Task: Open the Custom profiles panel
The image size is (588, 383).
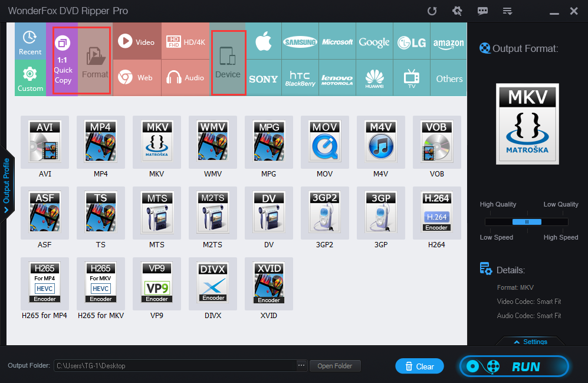Action: 30,77
